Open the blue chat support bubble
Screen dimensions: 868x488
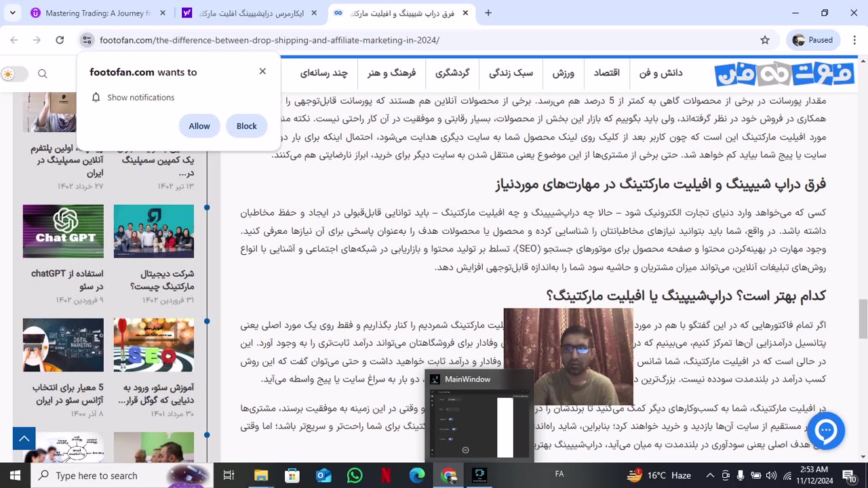pos(825,430)
